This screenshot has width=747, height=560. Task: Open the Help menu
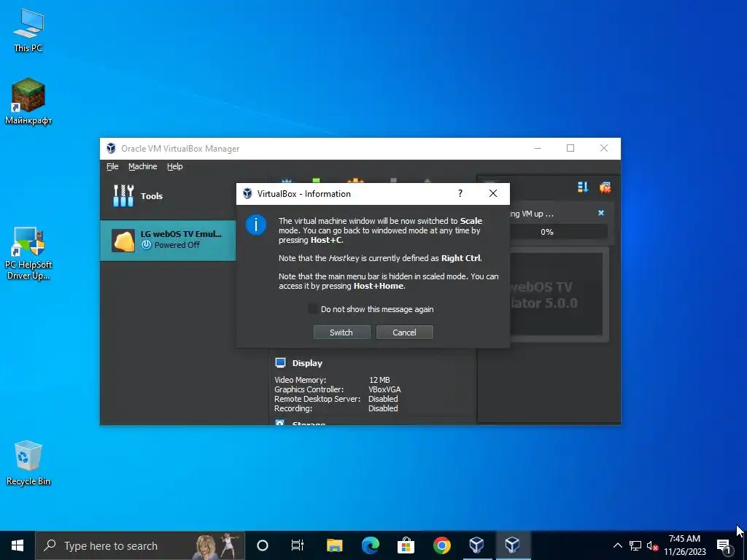(175, 166)
